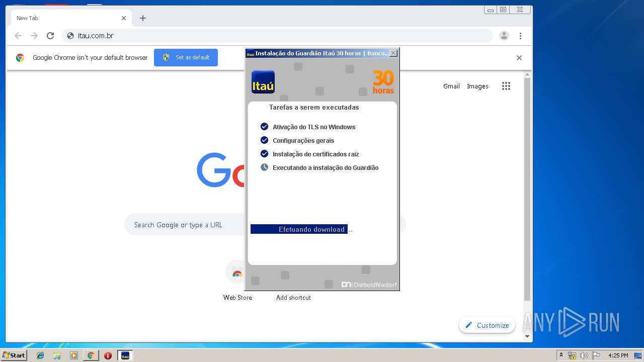Screen dimensions: 644x362
Task: Click the Ativação do TLS no Windows checkmark
Action: [264, 127]
